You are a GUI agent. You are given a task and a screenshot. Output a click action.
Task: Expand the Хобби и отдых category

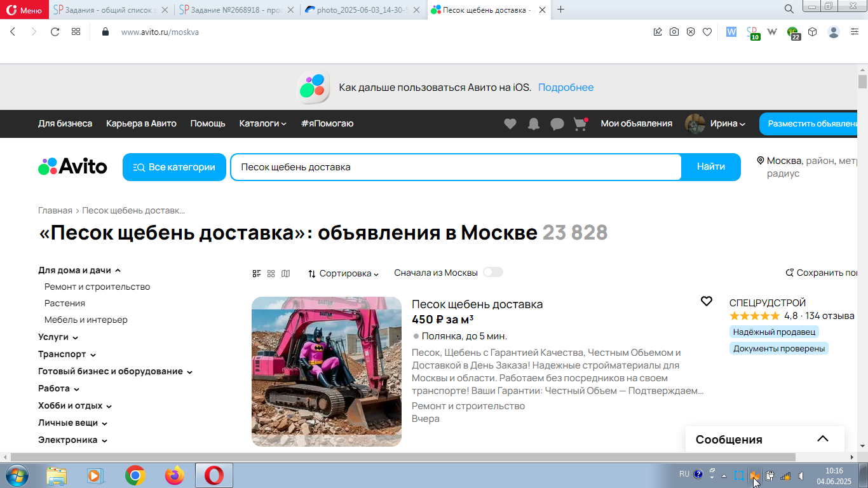pos(75,405)
